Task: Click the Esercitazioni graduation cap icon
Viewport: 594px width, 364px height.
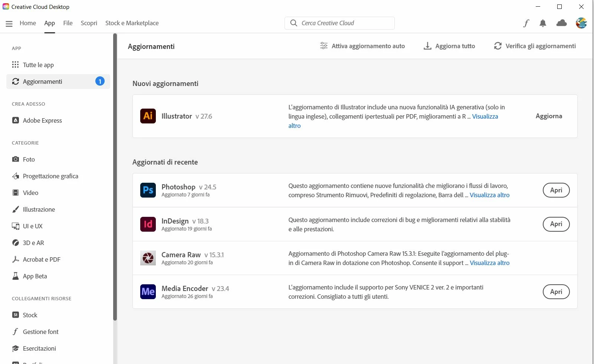Action: 16,348
